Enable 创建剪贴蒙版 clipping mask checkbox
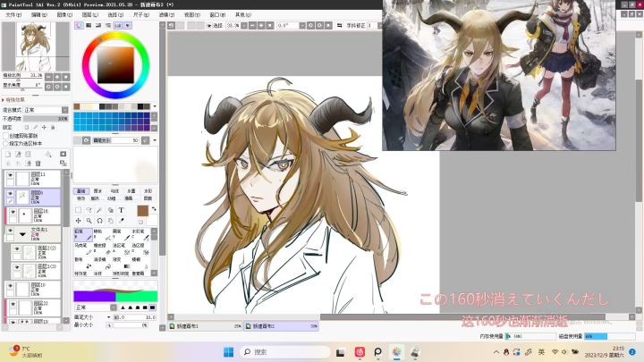 coord(5,136)
